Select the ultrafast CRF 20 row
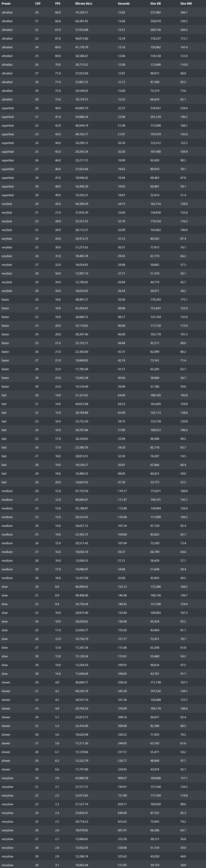Image resolution: width=206 pixels, height=868 pixels. click(x=103, y=12)
